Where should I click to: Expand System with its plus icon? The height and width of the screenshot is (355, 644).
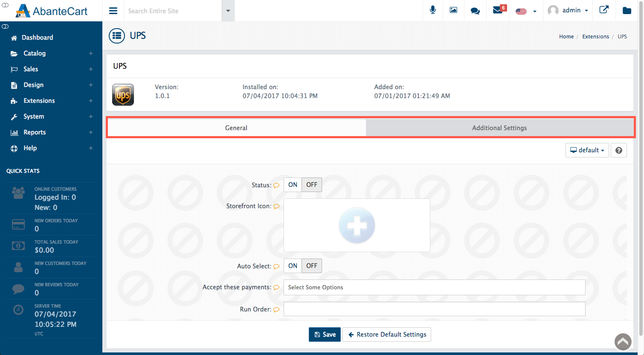(91, 116)
